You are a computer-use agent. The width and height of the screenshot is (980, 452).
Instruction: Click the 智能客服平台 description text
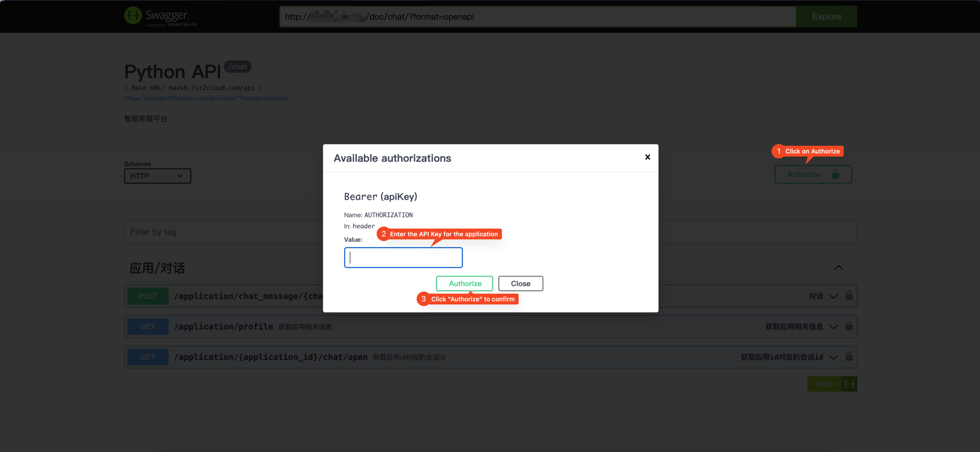coord(146,119)
